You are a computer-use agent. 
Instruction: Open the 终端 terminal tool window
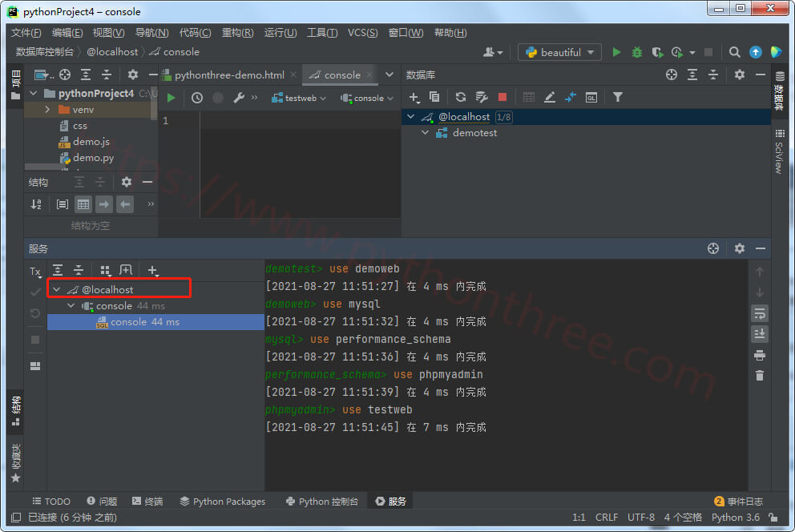point(147,501)
